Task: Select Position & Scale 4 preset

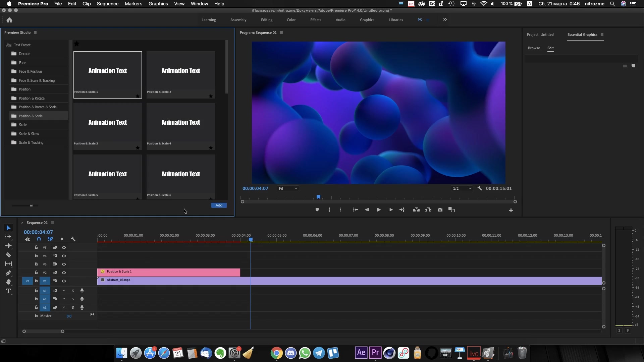Action: (181, 126)
